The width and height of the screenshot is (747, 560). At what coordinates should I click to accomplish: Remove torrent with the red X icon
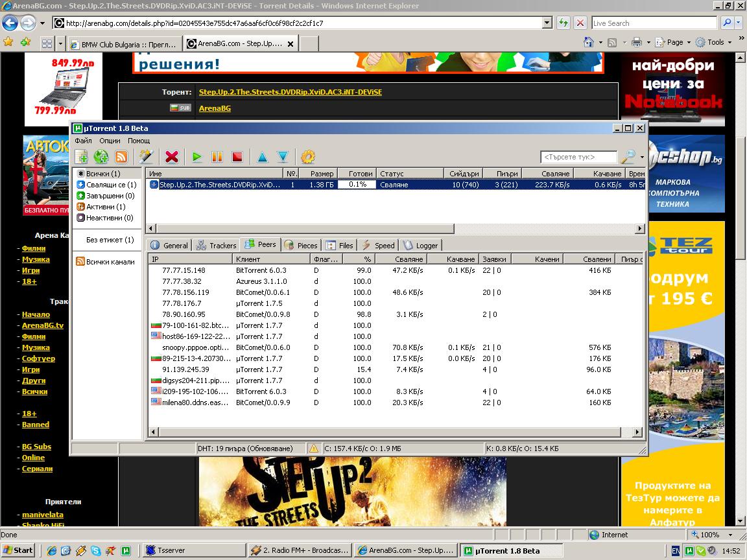point(171,157)
